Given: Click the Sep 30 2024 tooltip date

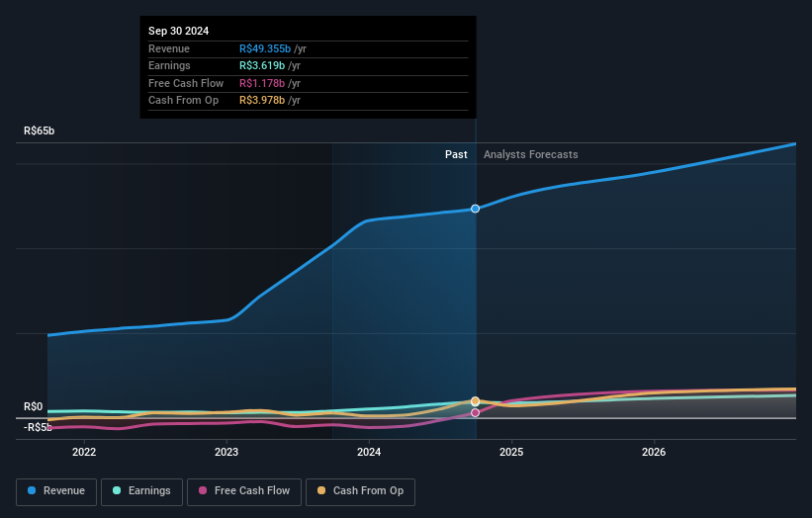Looking at the screenshot, I should (179, 31).
